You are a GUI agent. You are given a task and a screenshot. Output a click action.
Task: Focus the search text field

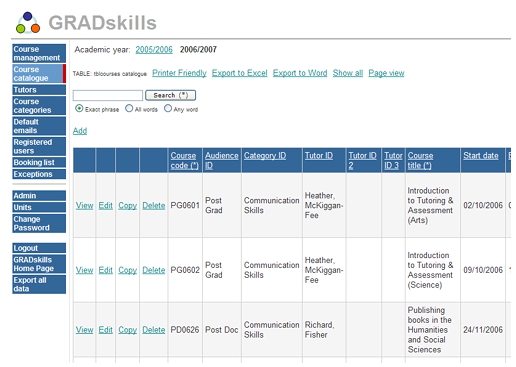pos(108,95)
